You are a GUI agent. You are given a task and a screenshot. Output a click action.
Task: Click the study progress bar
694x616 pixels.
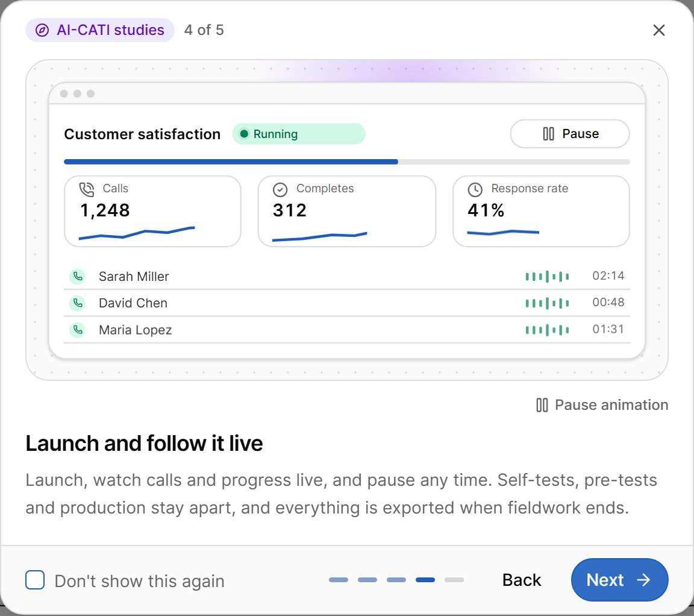(x=346, y=162)
